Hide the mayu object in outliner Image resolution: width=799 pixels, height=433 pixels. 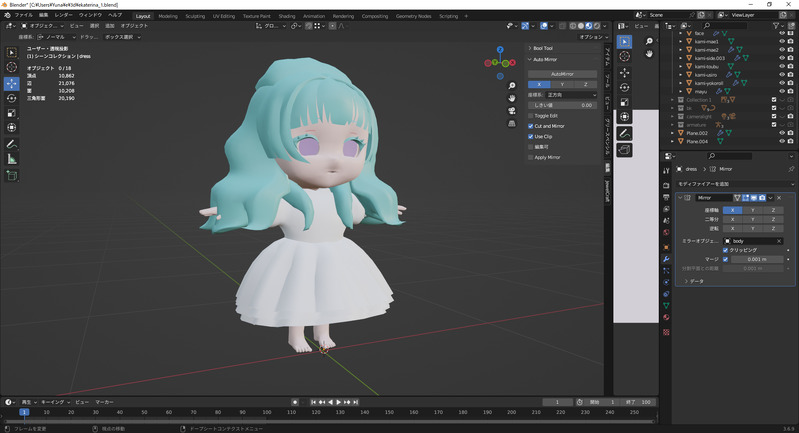[782, 91]
